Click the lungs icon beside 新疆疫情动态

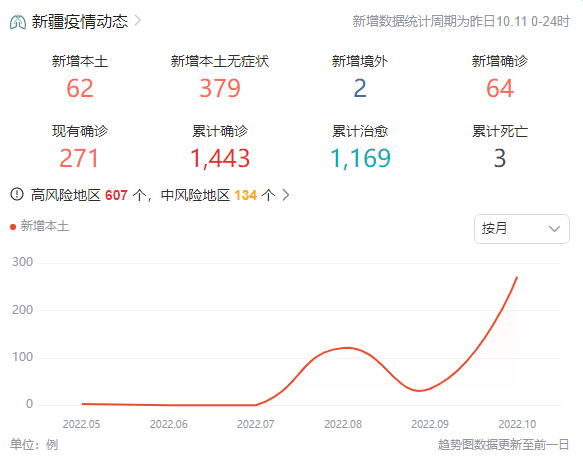click(x=18, y=22)
